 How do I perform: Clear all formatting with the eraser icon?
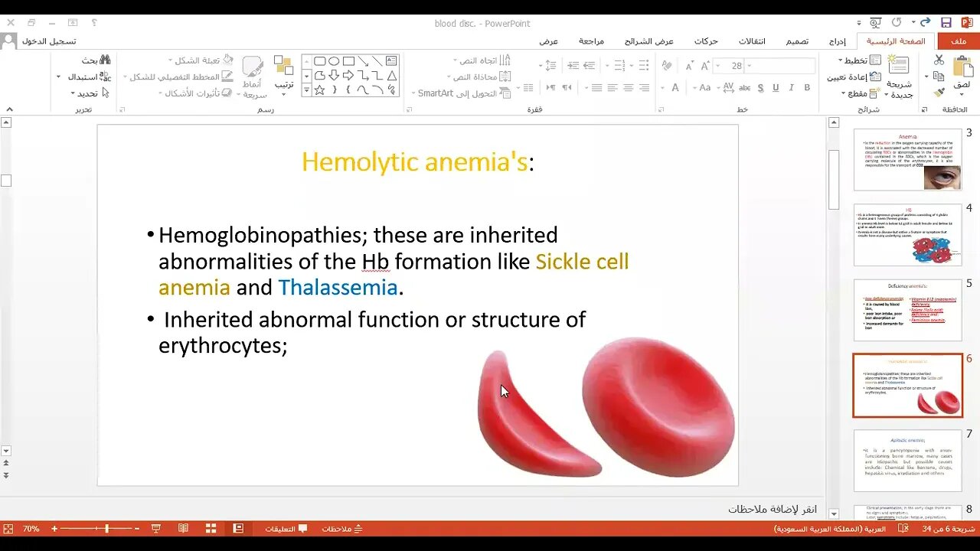pyautogui.click(x=668, y=67)
